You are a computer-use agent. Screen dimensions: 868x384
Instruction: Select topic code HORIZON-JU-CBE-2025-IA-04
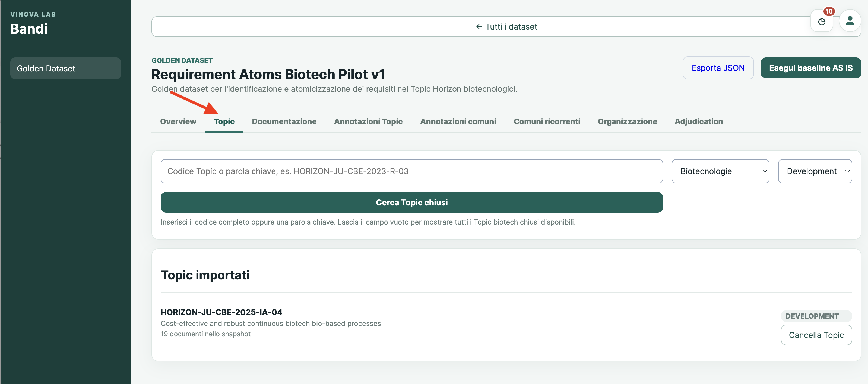click(221, 312)
